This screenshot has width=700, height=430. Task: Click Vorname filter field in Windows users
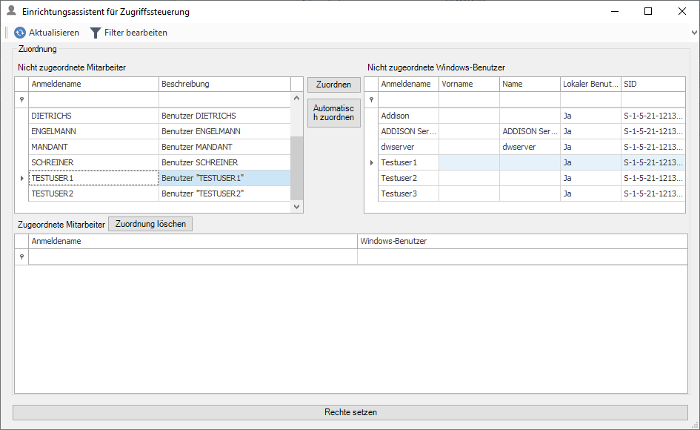(469, 100)
